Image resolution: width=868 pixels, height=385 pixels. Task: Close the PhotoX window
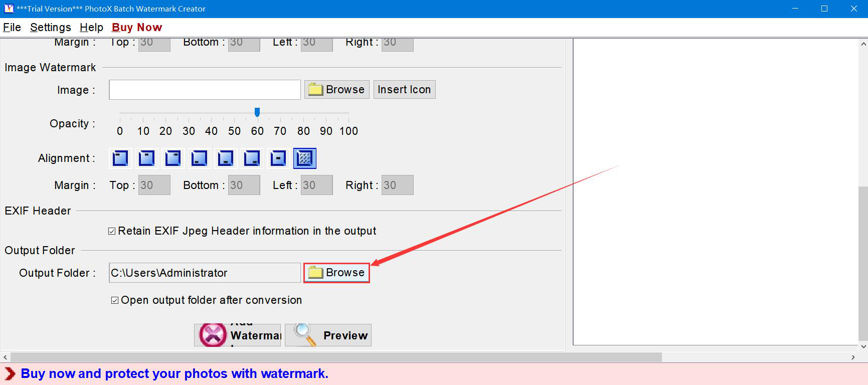click(853, 9)
